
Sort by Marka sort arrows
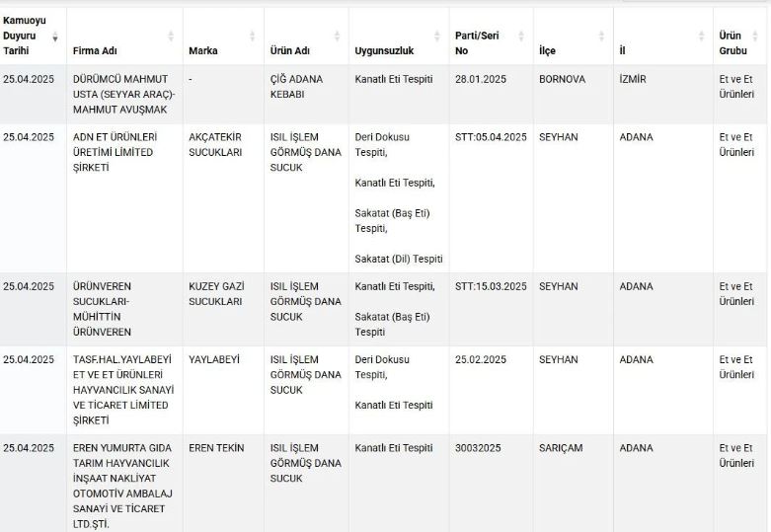point(253,36)
